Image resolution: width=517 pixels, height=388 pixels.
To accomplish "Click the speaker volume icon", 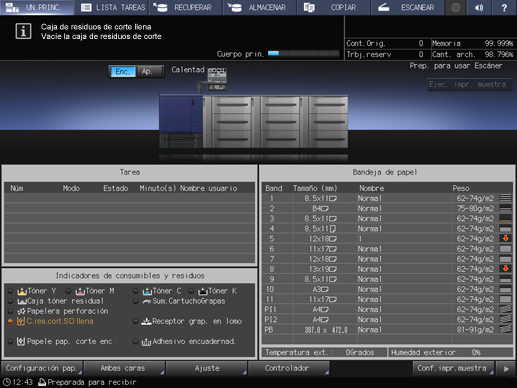I will pyautogui.click(x=479, y=7).
